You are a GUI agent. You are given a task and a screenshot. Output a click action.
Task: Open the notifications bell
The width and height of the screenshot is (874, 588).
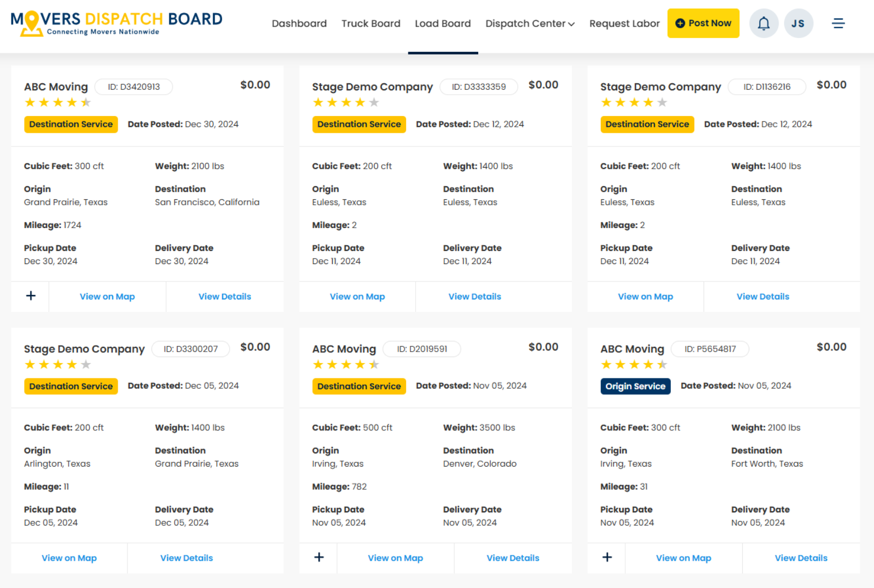(763, 23)
